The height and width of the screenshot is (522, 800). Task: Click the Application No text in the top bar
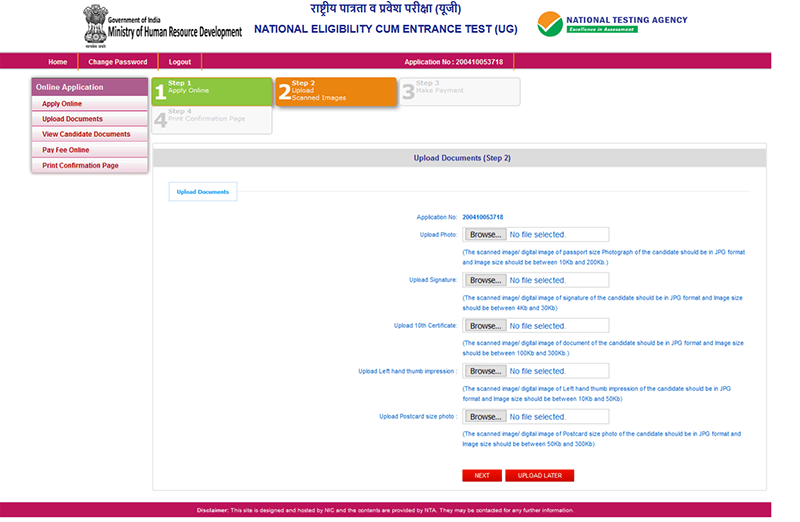[x=454, y=62]
